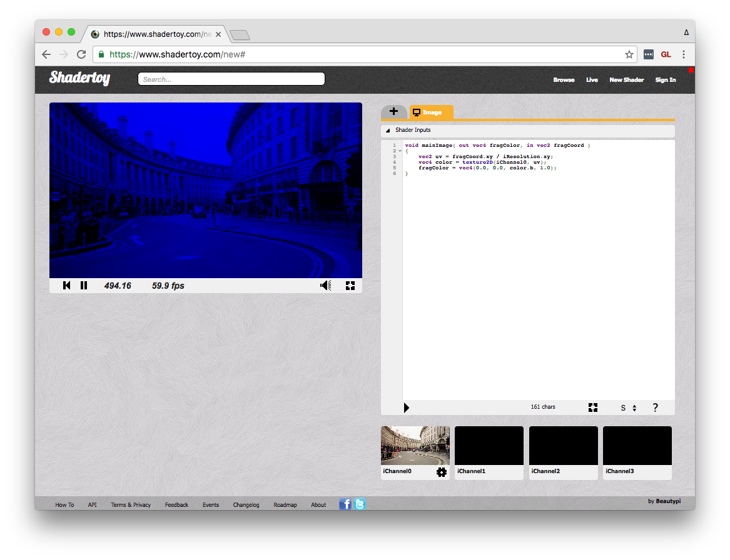The image size is (730, 560).
Task: Click the address bar URL
Action: click(x=178, y=54)
